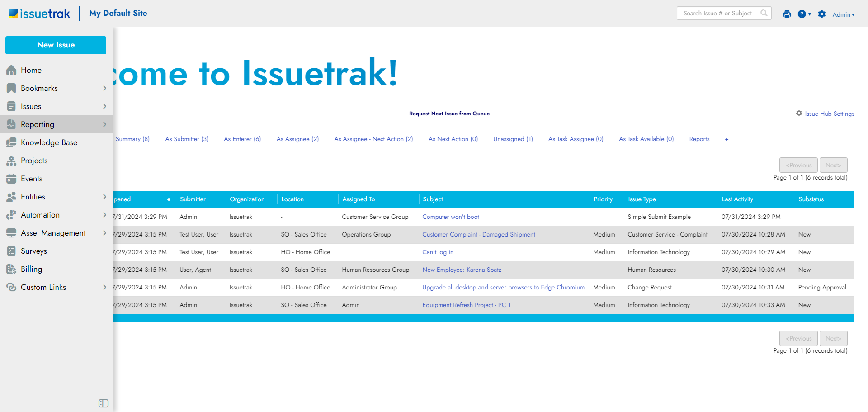Click the Reporting chart icon in sidebar
Viewport: 868px width, 412px height.
pos(11,124)
